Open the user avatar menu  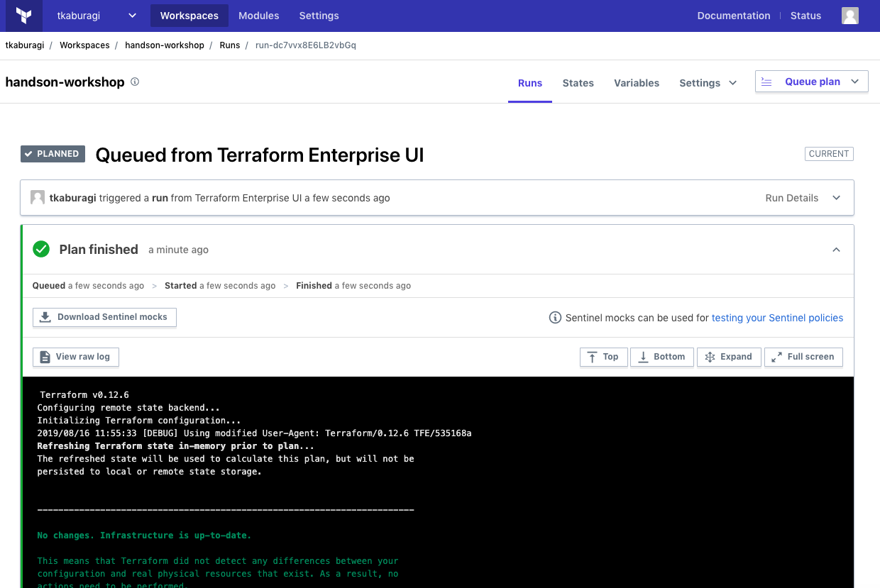(x=849, y=16)
